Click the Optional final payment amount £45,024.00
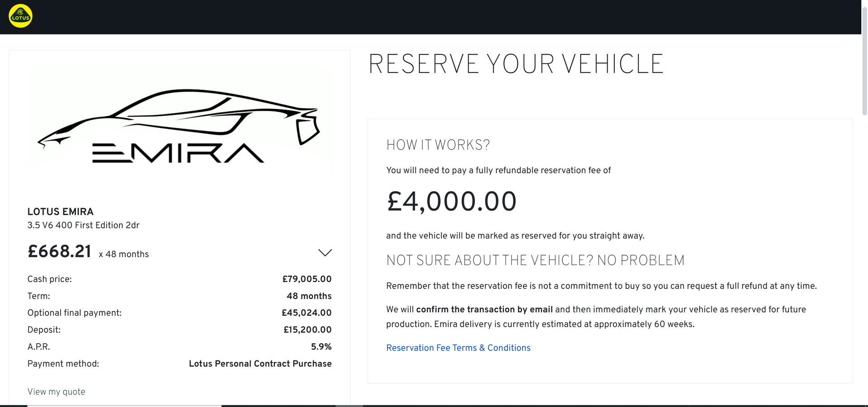Image resolution: width=868 pixels, height=407 pixels. tap(307, 312)
